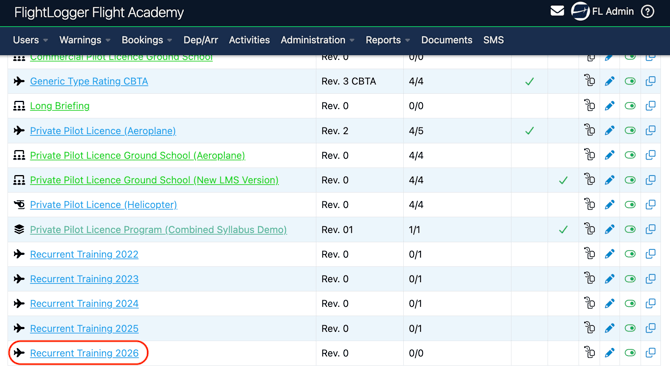Viewport: 670px width, 372px height.
Task: Click revision icon for Generic Type Rating CBTA
Action: pos(590,80)
